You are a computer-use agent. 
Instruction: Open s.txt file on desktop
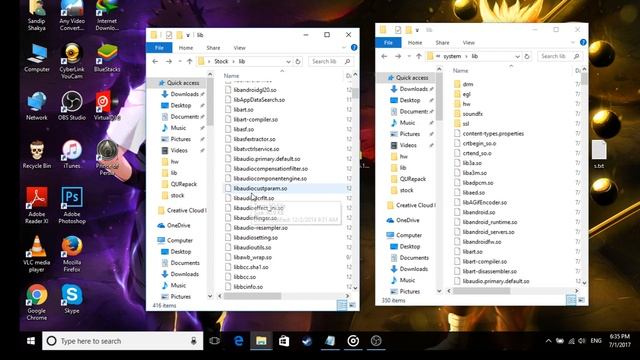pos(599,154)
